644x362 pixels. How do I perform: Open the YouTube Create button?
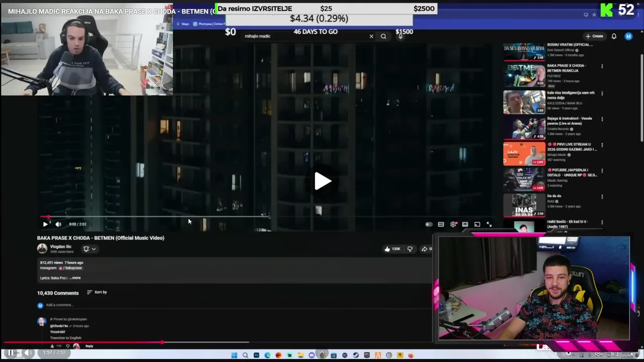pyautogui.click(x=594, y=36)
